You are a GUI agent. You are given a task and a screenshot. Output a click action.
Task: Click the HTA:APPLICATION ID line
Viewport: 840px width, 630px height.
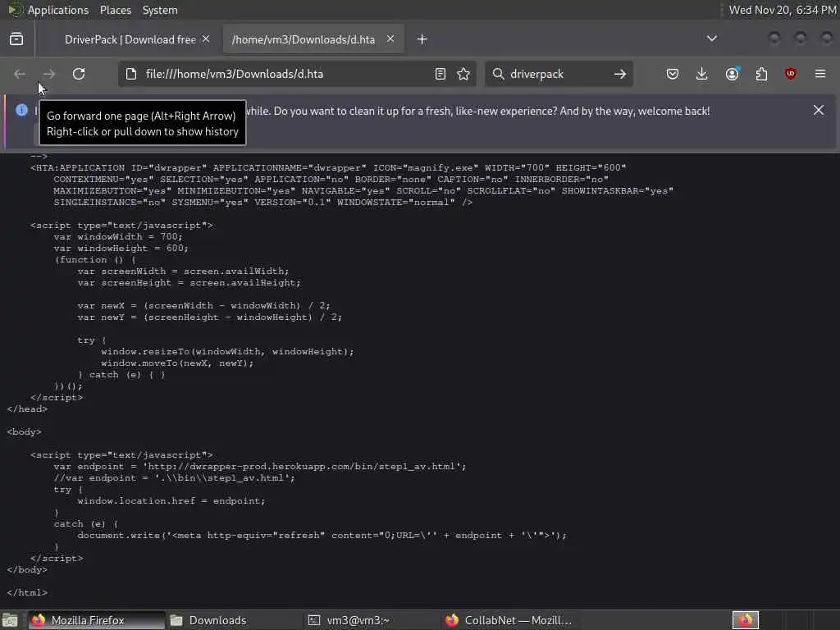point(328,167)
